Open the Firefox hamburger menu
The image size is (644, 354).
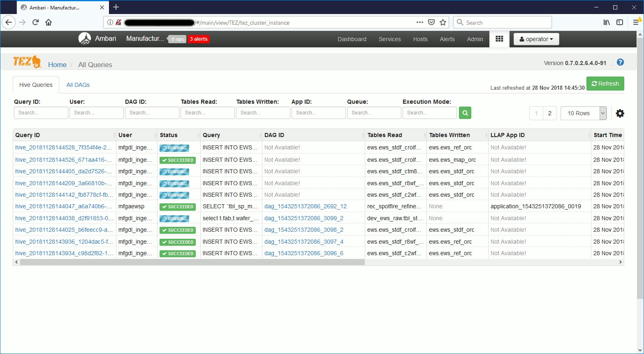[x=636, y=22]
